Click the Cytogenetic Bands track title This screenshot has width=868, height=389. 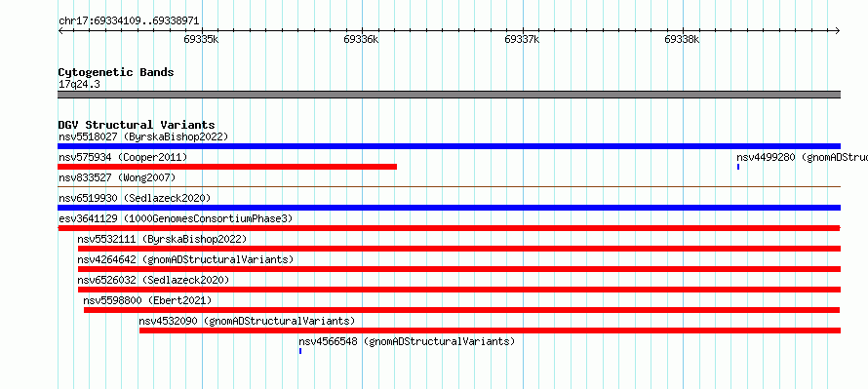[116, 72]
